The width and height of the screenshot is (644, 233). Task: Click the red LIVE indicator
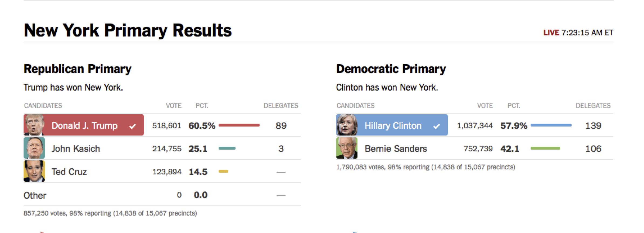coord(551,33)
